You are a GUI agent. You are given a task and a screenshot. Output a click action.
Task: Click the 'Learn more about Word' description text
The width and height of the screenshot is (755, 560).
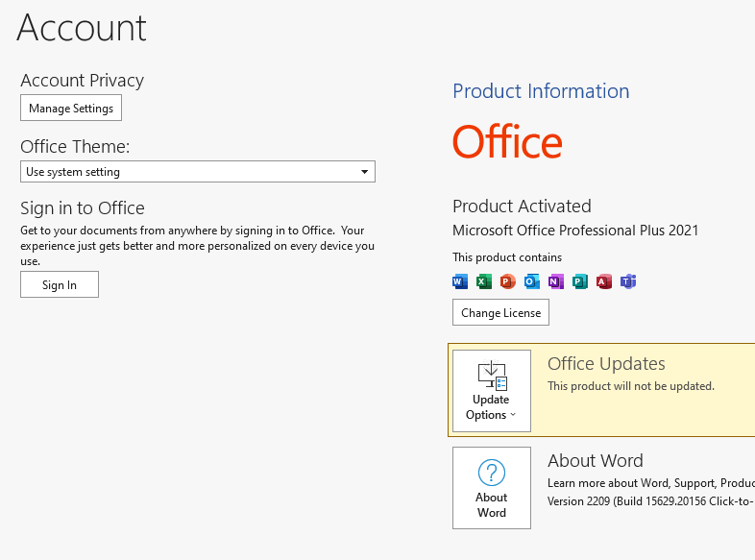tap(651, 483)
